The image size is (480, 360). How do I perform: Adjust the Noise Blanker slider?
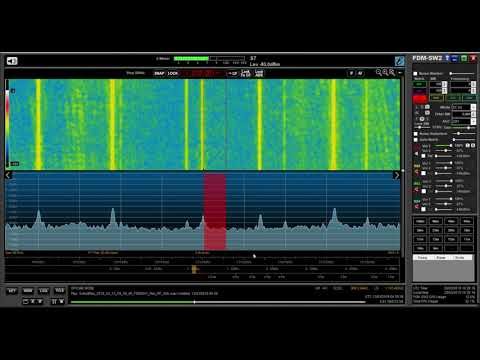pos(462,73)
